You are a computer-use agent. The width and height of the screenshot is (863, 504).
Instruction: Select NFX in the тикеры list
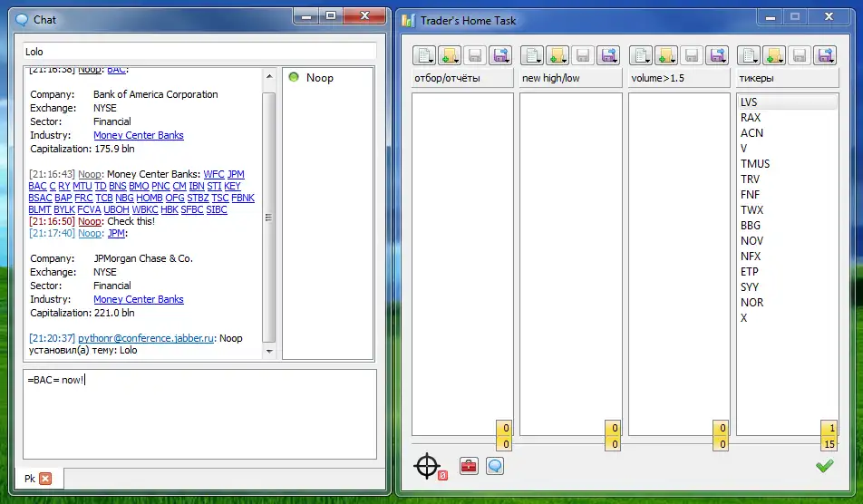(x=788, y=257)
